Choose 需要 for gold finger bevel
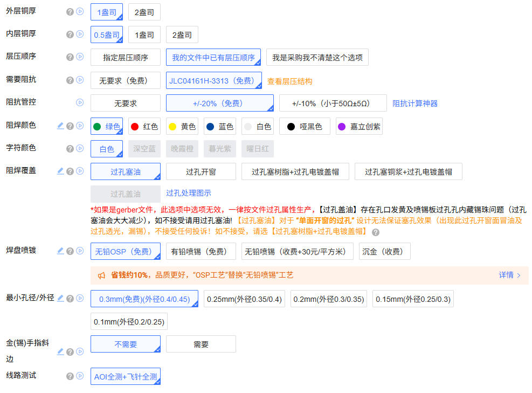 coord(201,344)
